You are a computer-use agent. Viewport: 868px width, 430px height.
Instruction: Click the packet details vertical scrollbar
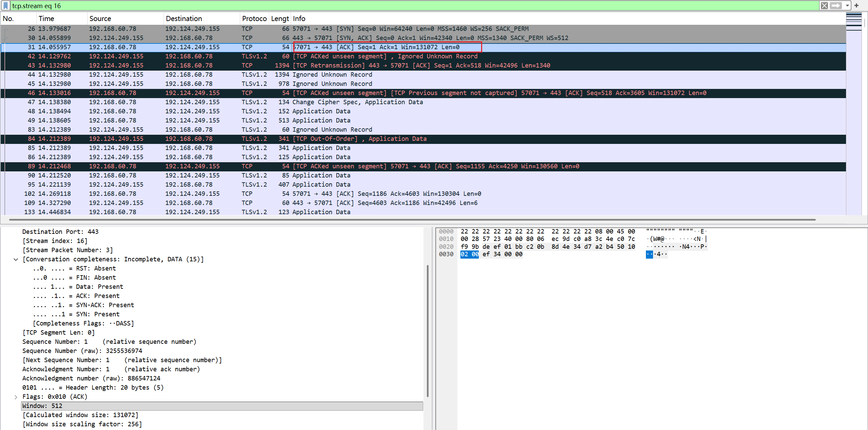click(x=428, y=331)
